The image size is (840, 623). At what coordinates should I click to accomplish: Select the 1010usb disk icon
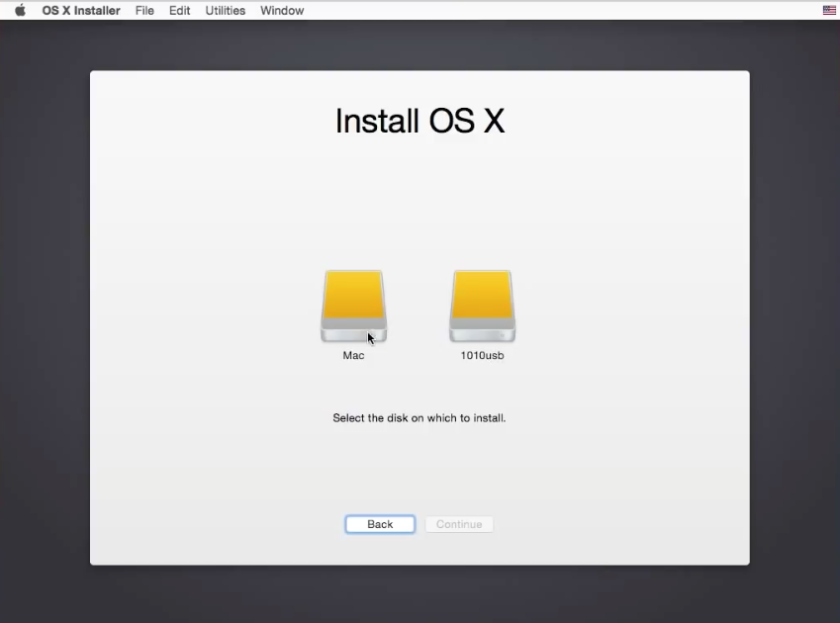tap(482, 307)
